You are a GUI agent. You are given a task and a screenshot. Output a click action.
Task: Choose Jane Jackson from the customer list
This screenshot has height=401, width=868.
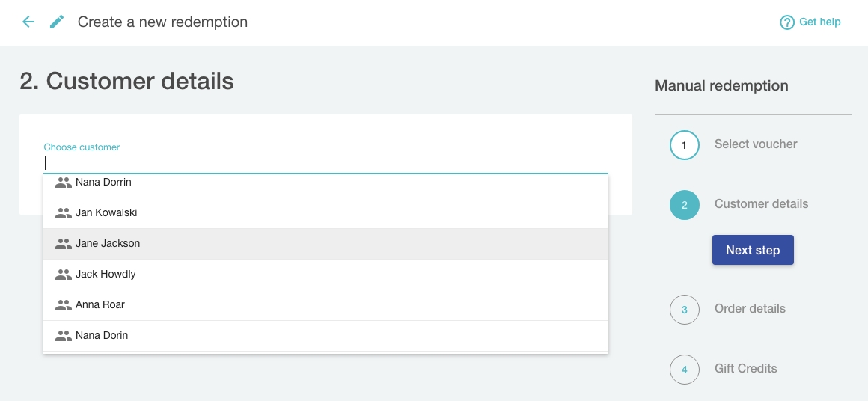pos(108,244)
